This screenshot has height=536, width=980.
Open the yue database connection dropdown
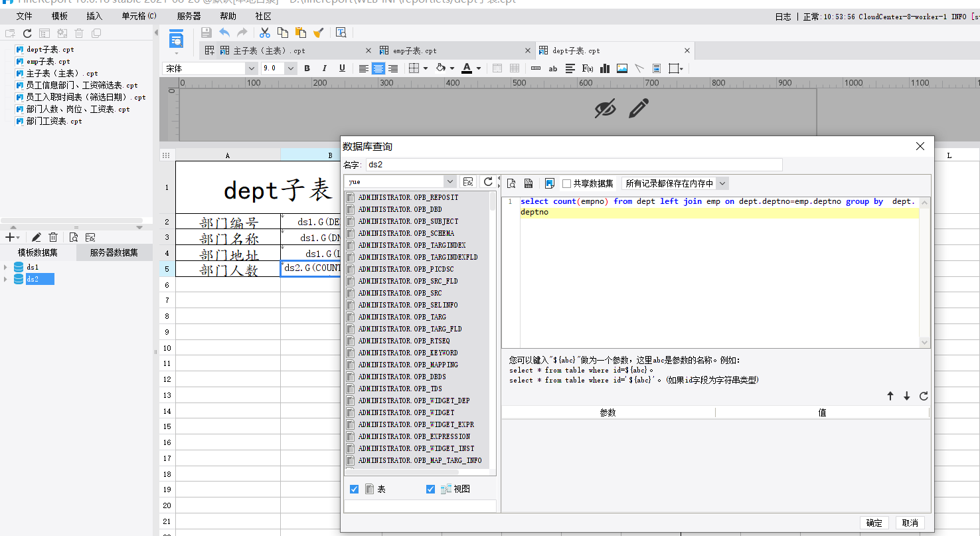[x=449, y=181]
